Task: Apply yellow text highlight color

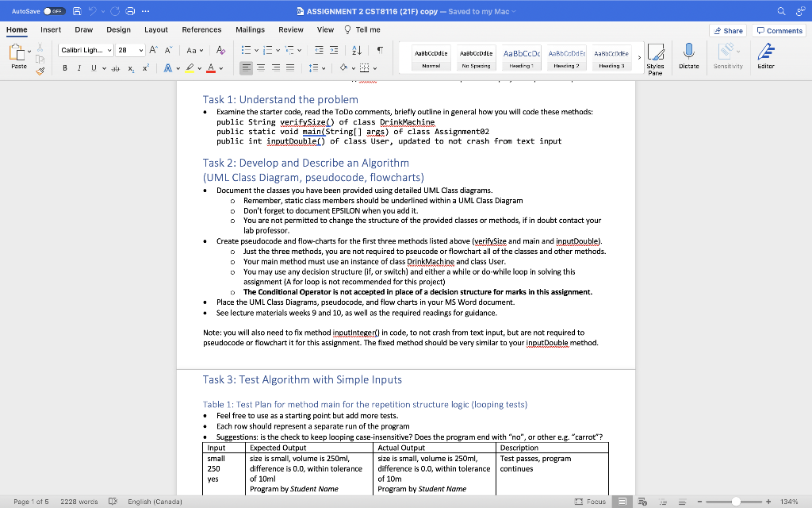Action: point(190,68)
